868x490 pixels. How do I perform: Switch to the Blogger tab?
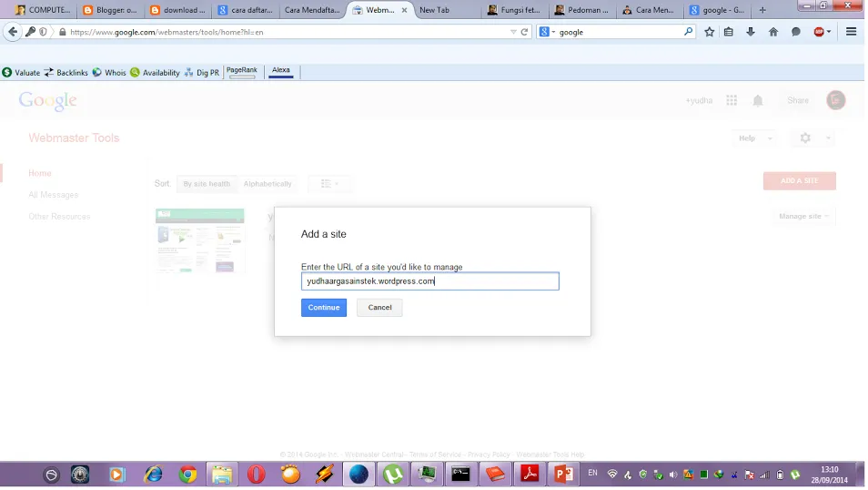tap(111, 10)
